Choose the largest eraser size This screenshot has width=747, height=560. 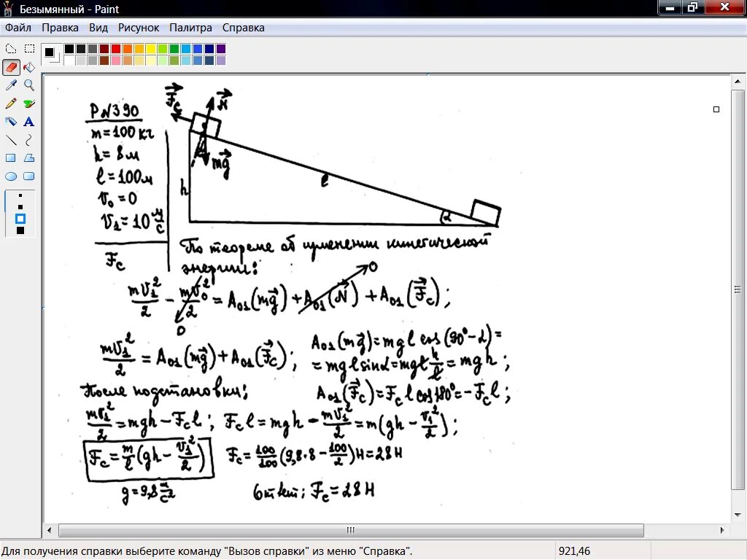pos(20,230)
